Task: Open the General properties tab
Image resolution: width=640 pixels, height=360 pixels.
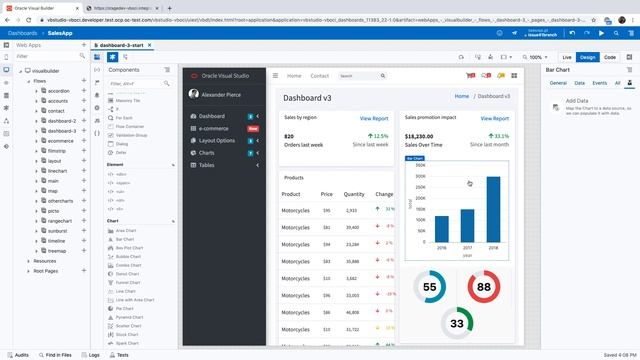Action: click(x=558, y=83)
